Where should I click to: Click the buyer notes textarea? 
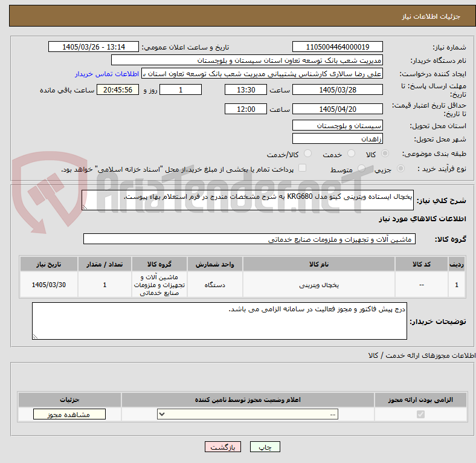click(x=219, y=321)
